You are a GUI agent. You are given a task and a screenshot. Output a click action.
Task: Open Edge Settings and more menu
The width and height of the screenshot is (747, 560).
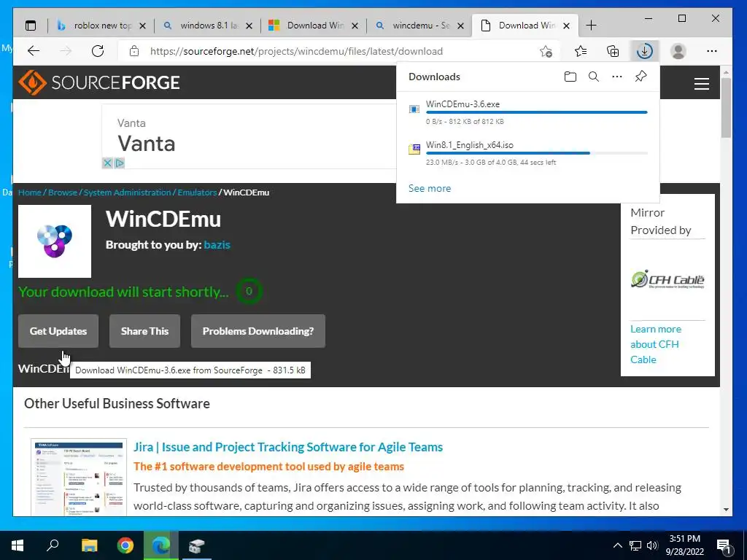click(x=712, y=51)
